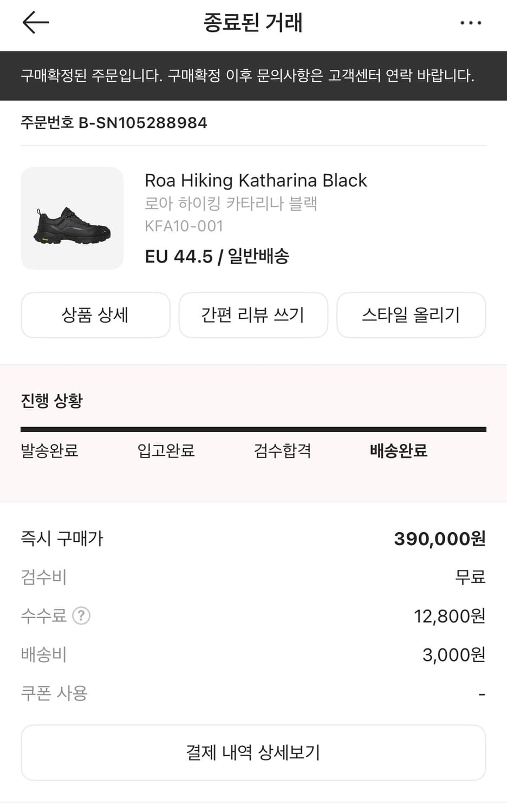Tap the product title Roa Hiking Katharina Black
Viewport: 507px width, 812px height.
(256, 180)
